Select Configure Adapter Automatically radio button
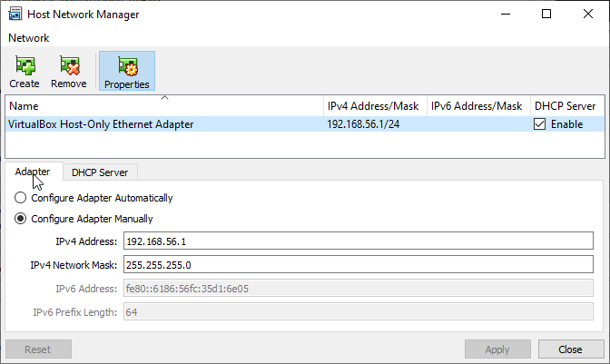 20,198
